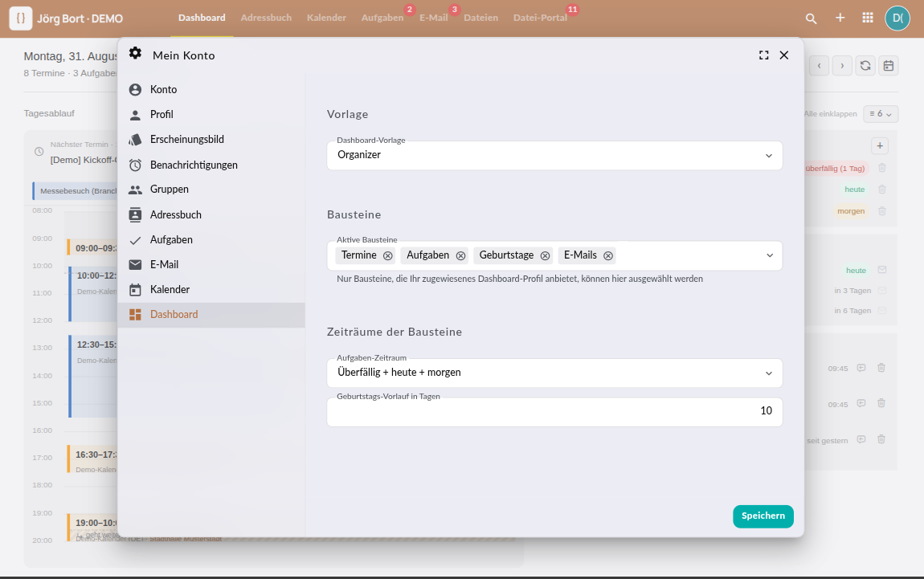Open the apps grid menu

tap(868, 18)
